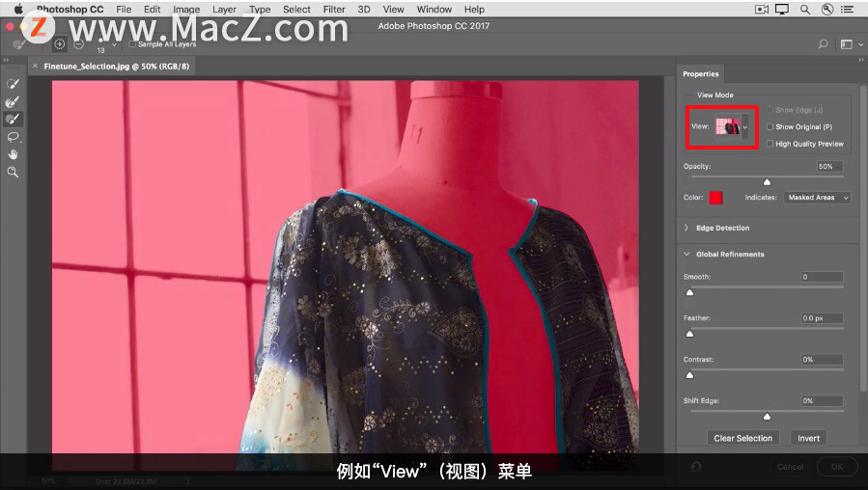Open the File menu
Viewport: 868px width, 490px height.
click(124, 10)
